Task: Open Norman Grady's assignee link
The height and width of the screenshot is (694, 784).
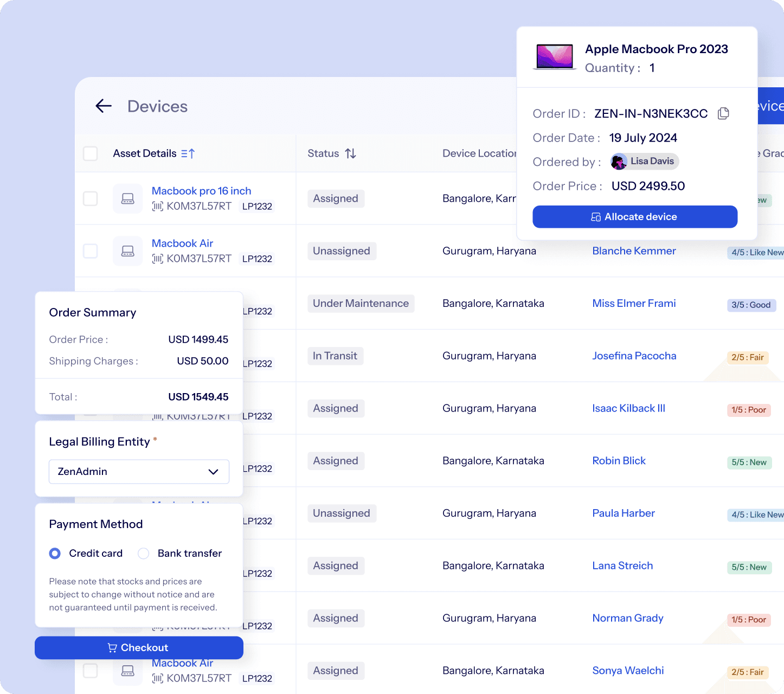Action: (x=627, y=618)
